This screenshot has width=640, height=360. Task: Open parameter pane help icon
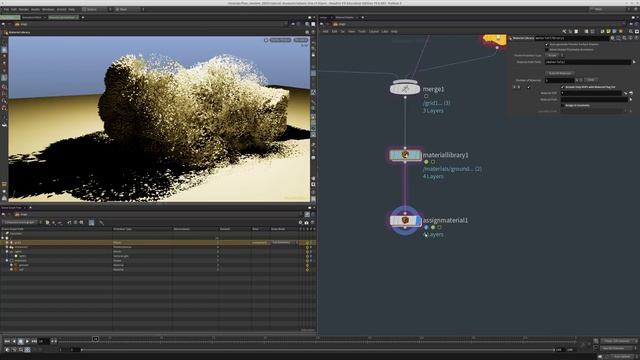click(x=636, y=38)
